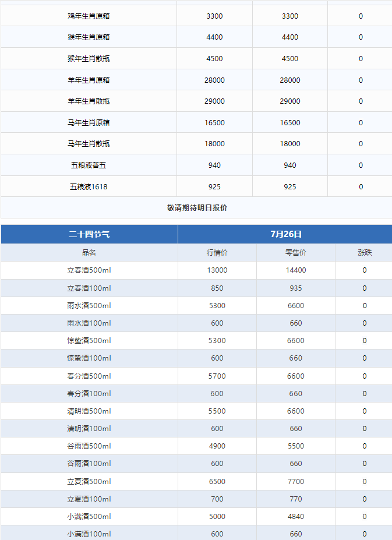This screenshot has width=392, height=540.
Task: Click the 770 retail price cell
Action: click(x=295, y=499)
